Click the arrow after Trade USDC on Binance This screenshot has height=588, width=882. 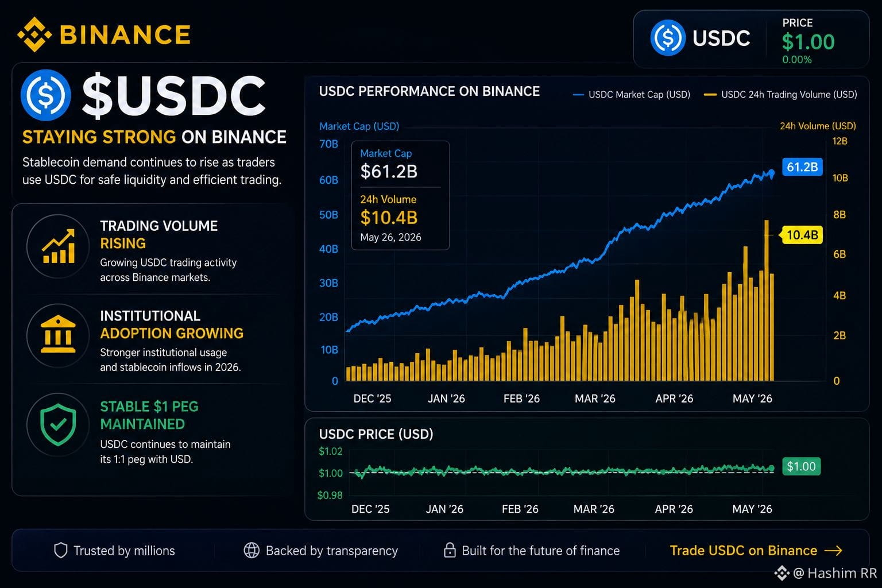(x=833, y=551)
